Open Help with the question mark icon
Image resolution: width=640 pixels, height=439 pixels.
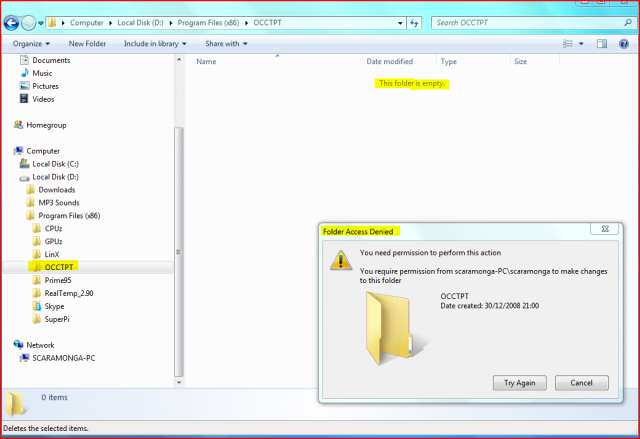[624, 44]
